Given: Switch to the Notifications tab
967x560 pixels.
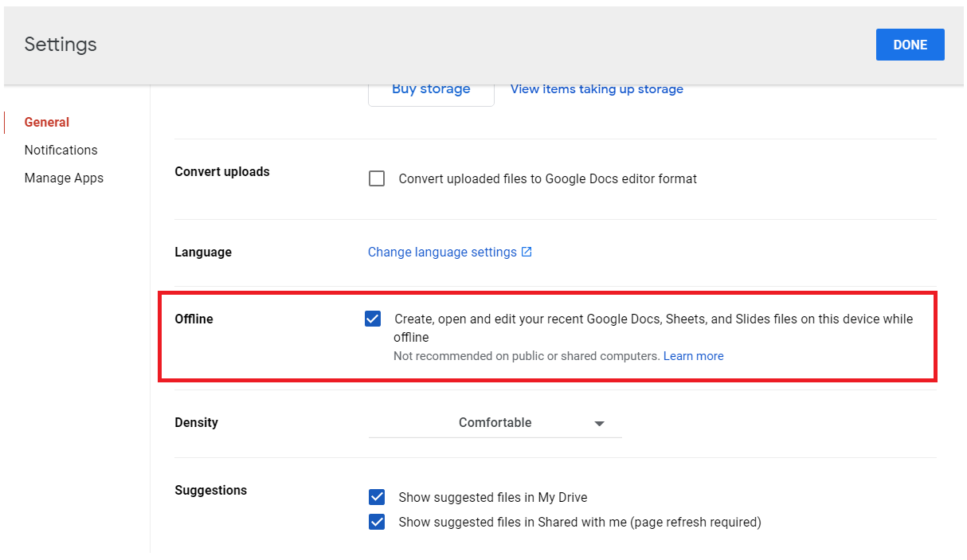Looking at the screenshot, I should 61,150.
